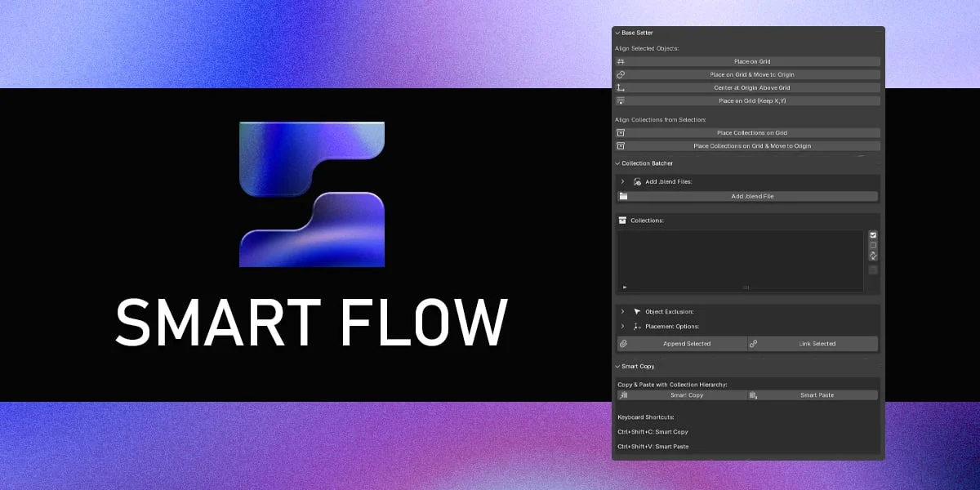Check all items via the checkbox icon beside Collections list
Screen dimensions: 980x490
pyautogui.click(x=873, y=235)
